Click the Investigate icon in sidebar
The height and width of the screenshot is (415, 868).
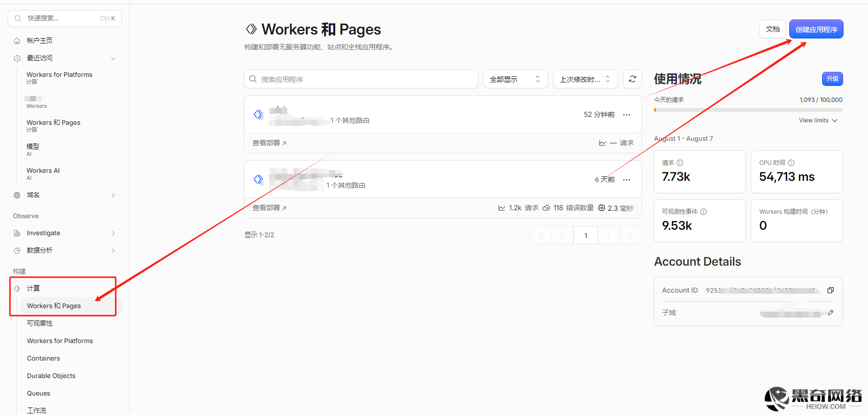pyautogui.click(x=17, y=233)
